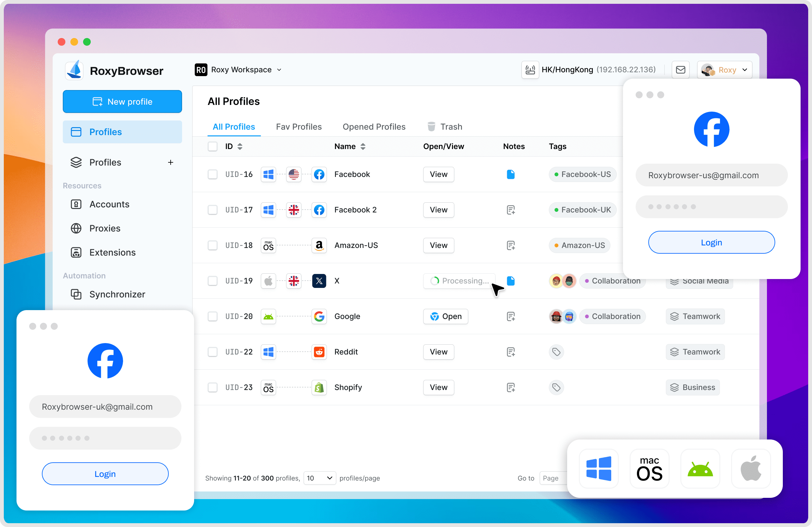Tick the checkbox for UID-17
The image size is (812, 527).
213,210
